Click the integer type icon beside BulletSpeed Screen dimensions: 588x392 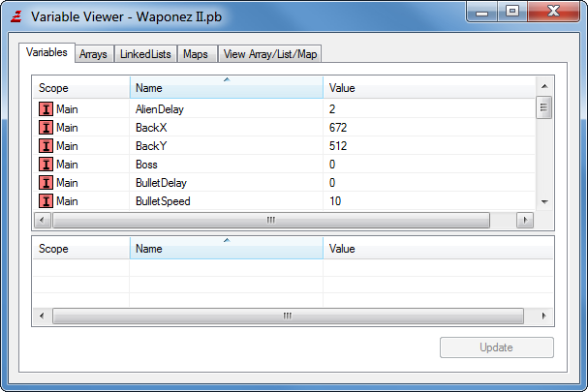(x=46, y=201)
